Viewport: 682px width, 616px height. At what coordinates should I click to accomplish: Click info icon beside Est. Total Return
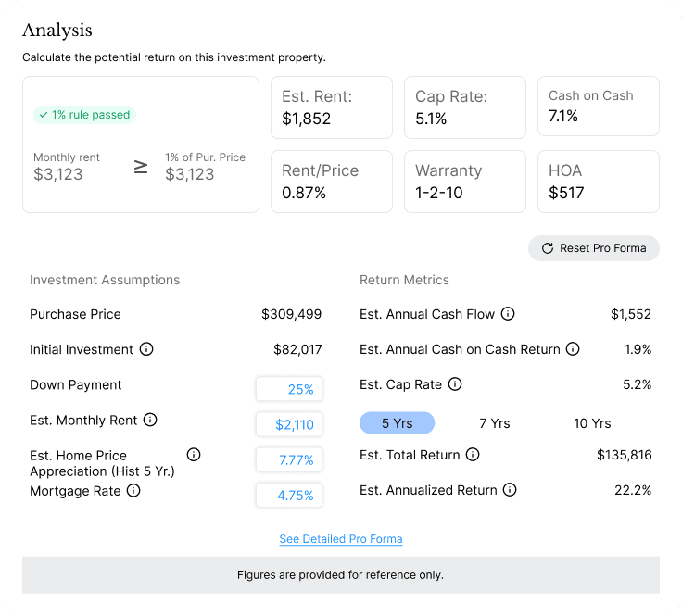tap(473, 455)
